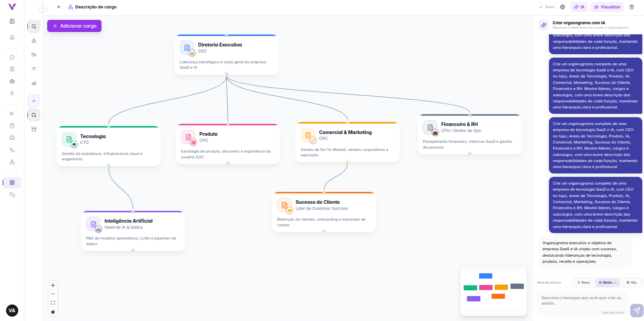
Task: Open the analytics chart icon
Action: 34,83
